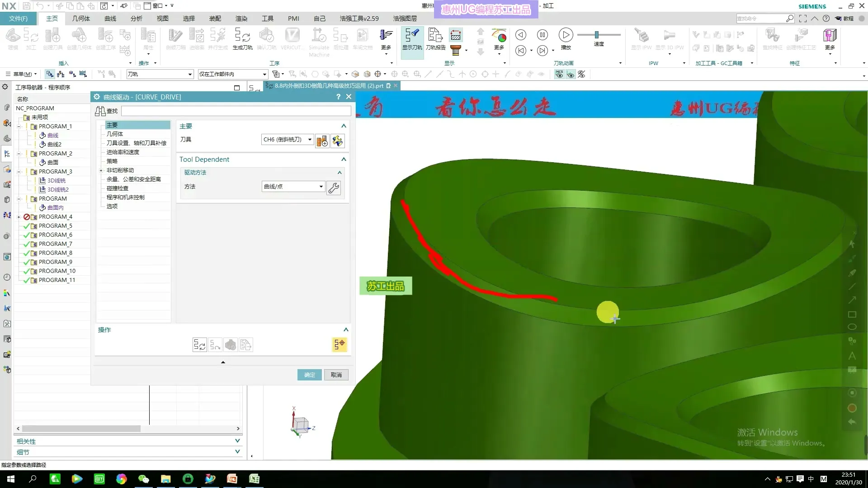Click the 确定 button
The image size is (868, 488).
click(309, 375)
